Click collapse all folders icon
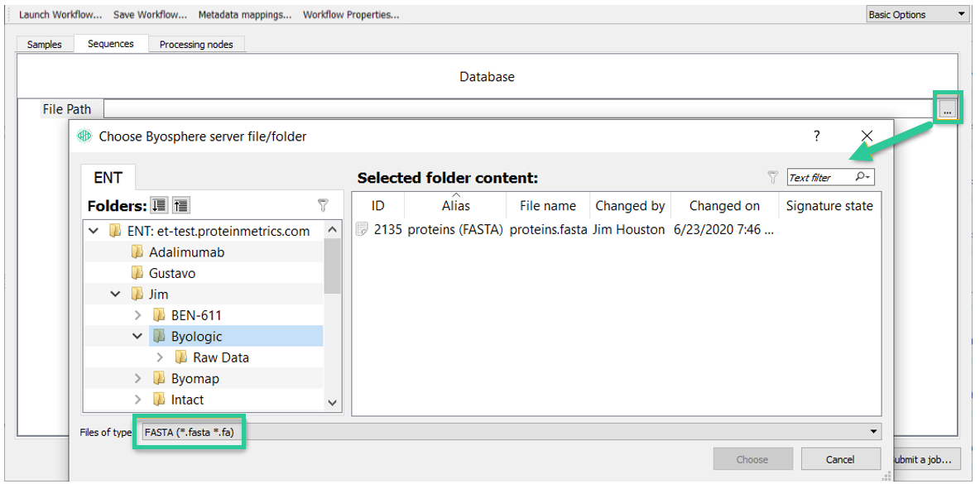980x484 pixels. pos(181,205)
